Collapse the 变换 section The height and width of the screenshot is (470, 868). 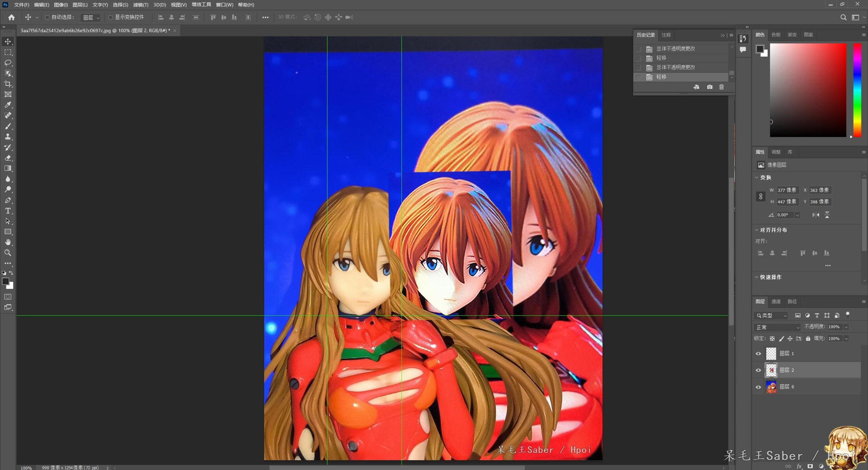point(757,177)
